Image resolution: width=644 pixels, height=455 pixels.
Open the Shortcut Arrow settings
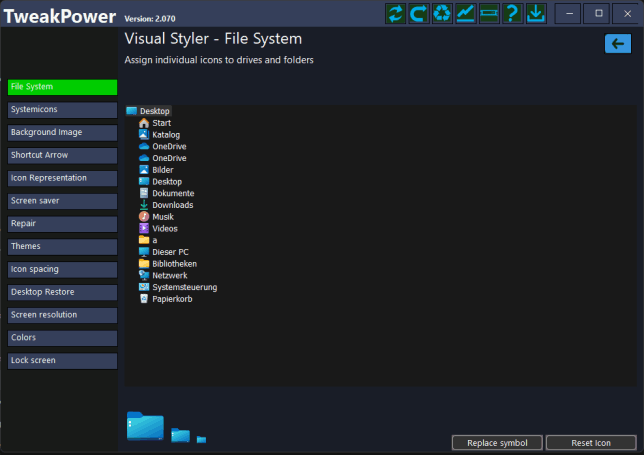click(x=62, y=155)
